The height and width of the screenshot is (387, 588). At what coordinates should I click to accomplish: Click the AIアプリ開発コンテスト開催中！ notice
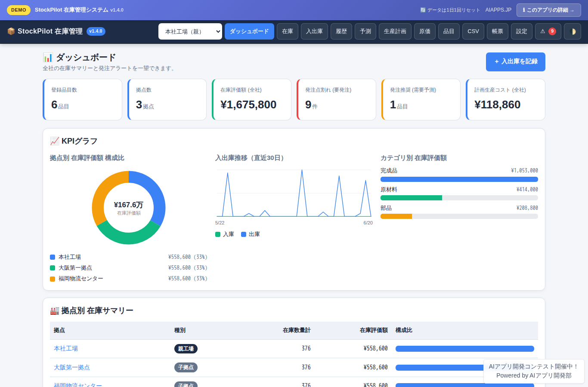pos(534,367)
